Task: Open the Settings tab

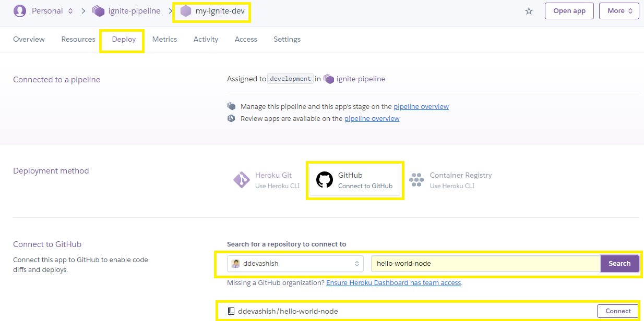Action: pyautogui.click(x=287, y=39)
